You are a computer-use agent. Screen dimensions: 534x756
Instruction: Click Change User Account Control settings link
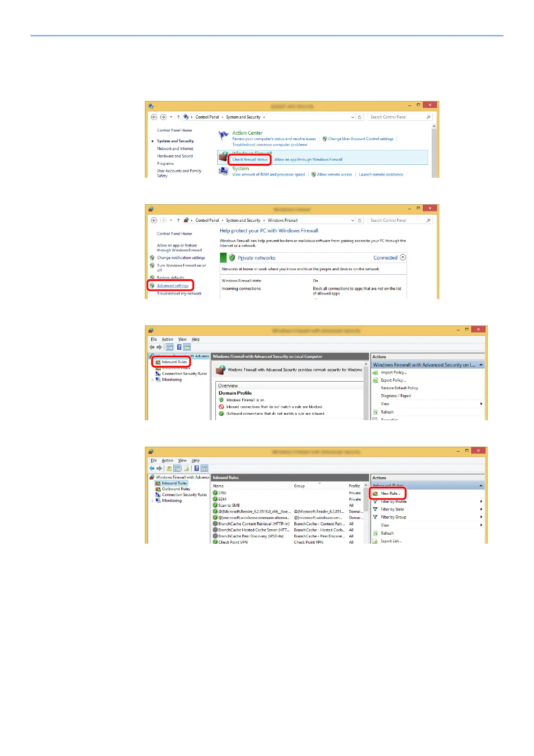coord(360,139)
